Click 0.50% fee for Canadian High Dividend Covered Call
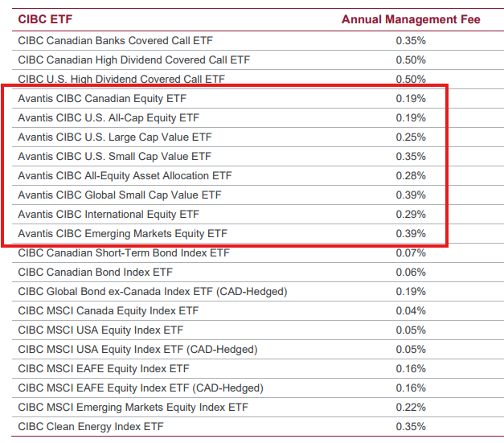The image size is (504, 443). (411, 60)
